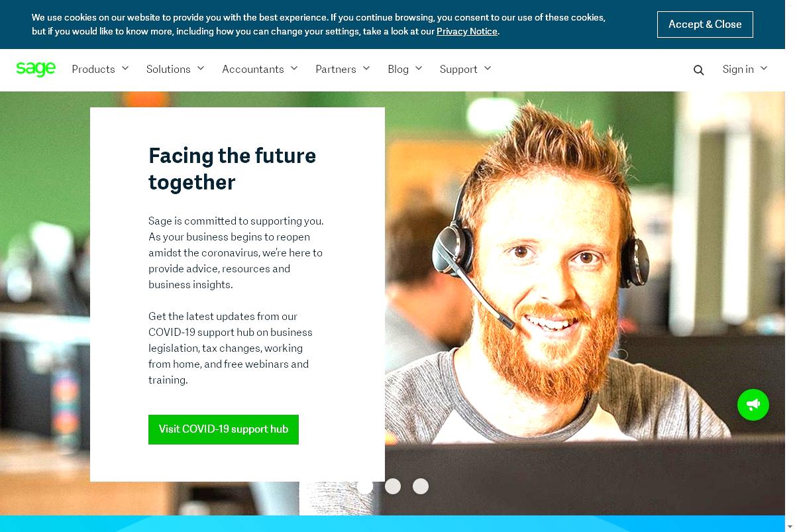The height and width of the screenshot is (532, 795).
Task: Open the Blog menu item
Action: click(405, 69)
